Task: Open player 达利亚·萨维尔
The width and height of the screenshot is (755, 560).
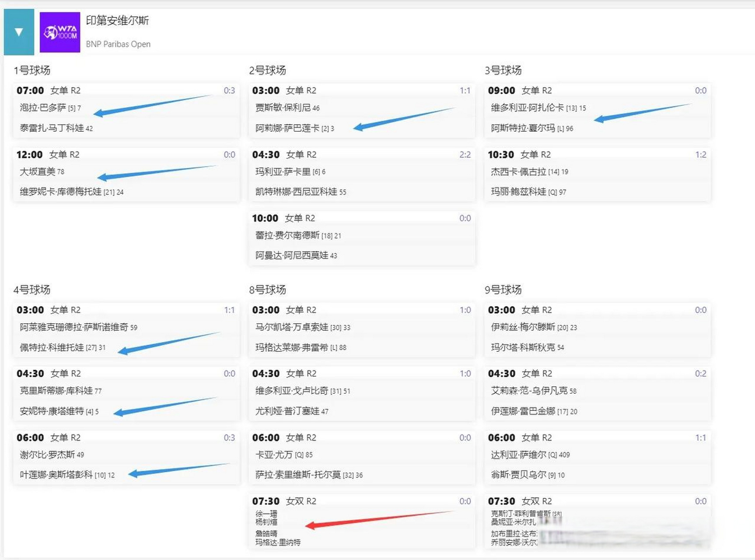Action: point(519,455)
